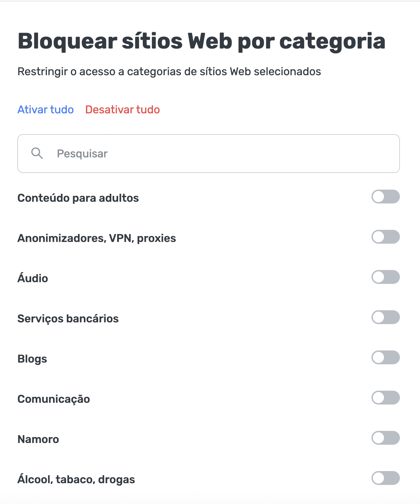Click the Áudio category label
Image resolution: width=420 pixels, height=504 pixels.
[33, 278]
